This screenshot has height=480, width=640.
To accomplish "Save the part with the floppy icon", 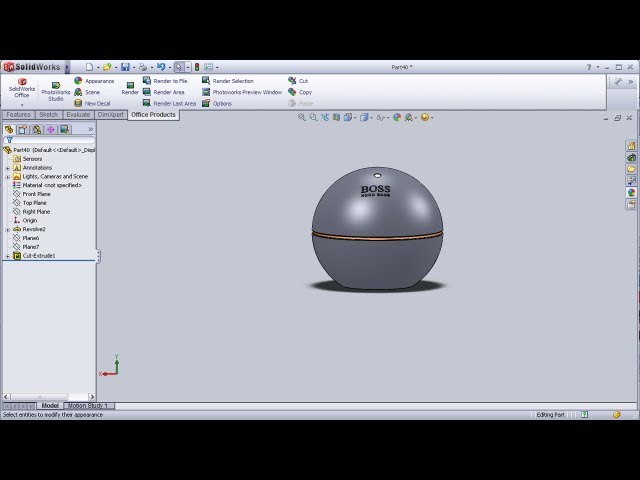I will tap(125, 67).
